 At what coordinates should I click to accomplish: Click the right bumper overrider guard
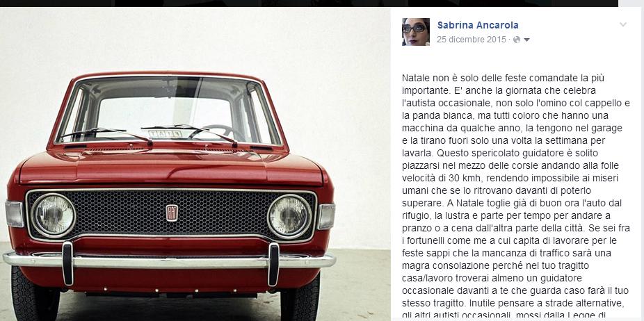coord(273,264)
